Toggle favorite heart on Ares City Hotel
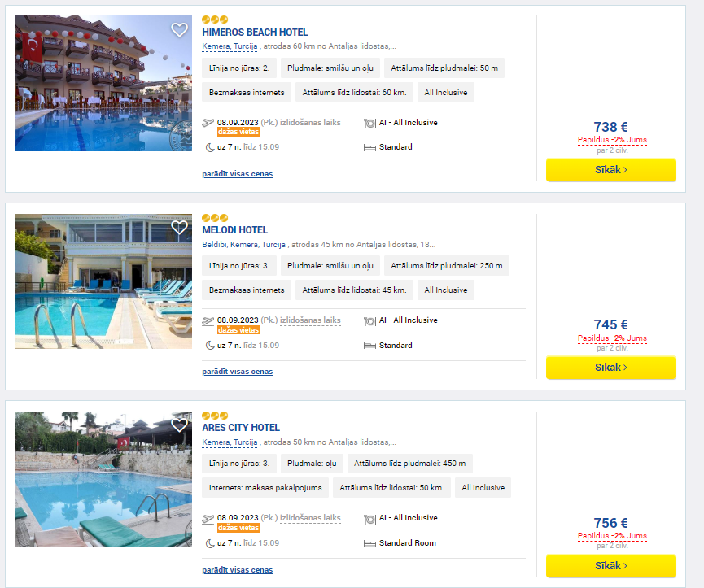704x588 pixels. click(179, 425)
